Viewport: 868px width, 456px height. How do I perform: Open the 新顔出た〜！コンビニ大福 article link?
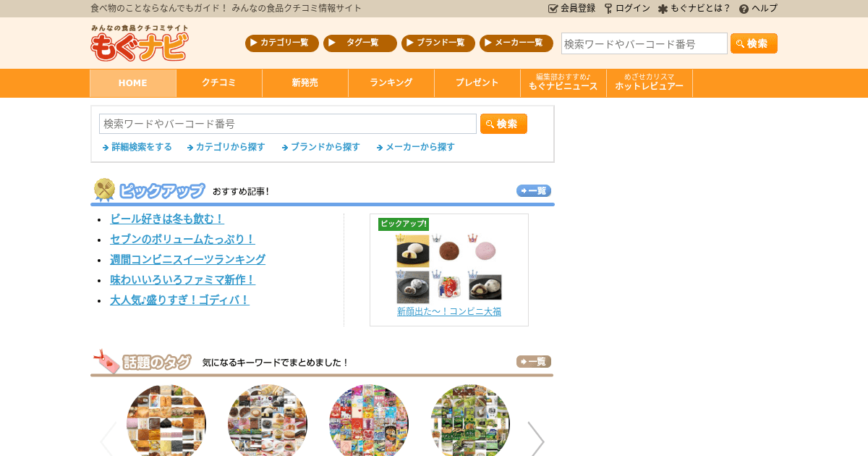(x=449, y=311)
